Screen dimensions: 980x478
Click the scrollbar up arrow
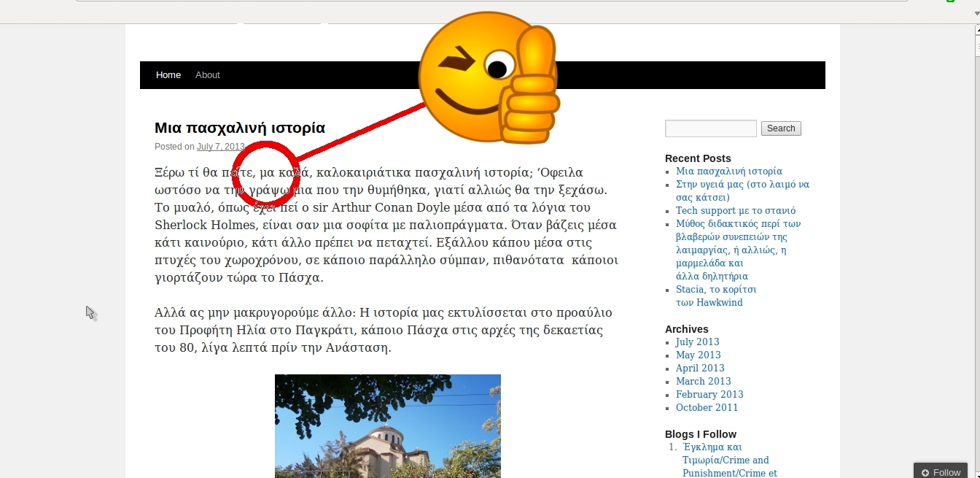click(976, 30)
